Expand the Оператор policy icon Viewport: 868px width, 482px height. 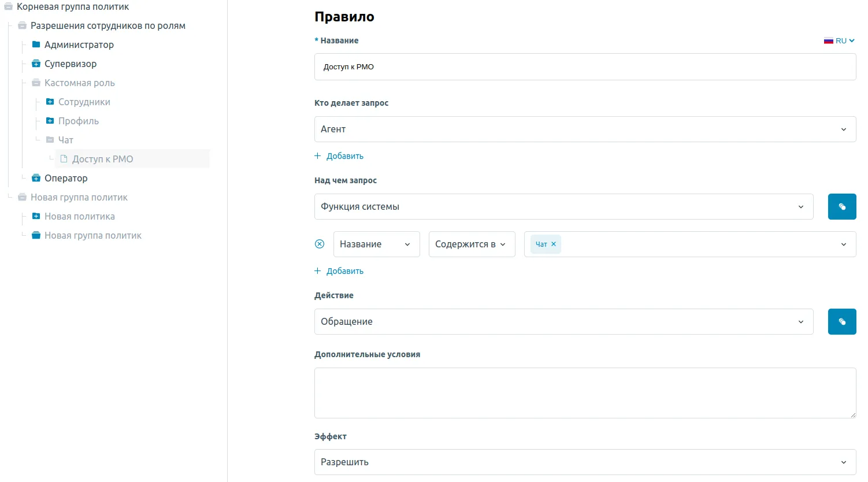(x=36, y=178)
